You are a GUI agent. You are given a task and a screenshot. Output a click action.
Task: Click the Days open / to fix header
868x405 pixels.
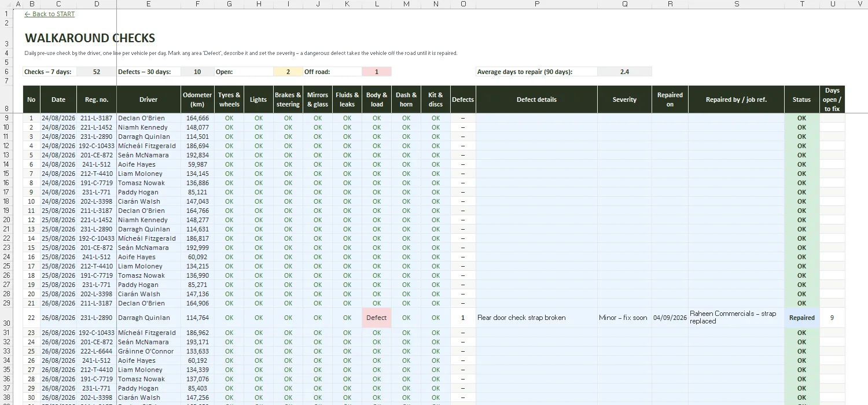(832, 100)
